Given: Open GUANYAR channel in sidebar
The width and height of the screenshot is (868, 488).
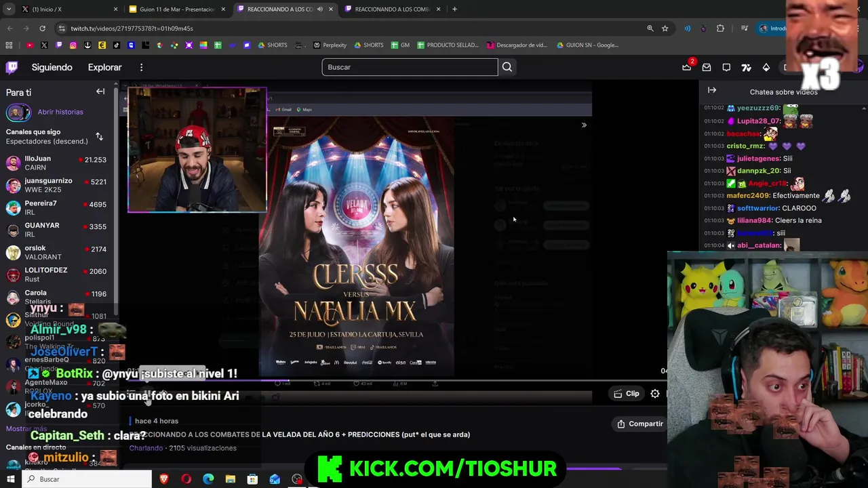Looking at the screenshot, I should [x=56, y=230].
